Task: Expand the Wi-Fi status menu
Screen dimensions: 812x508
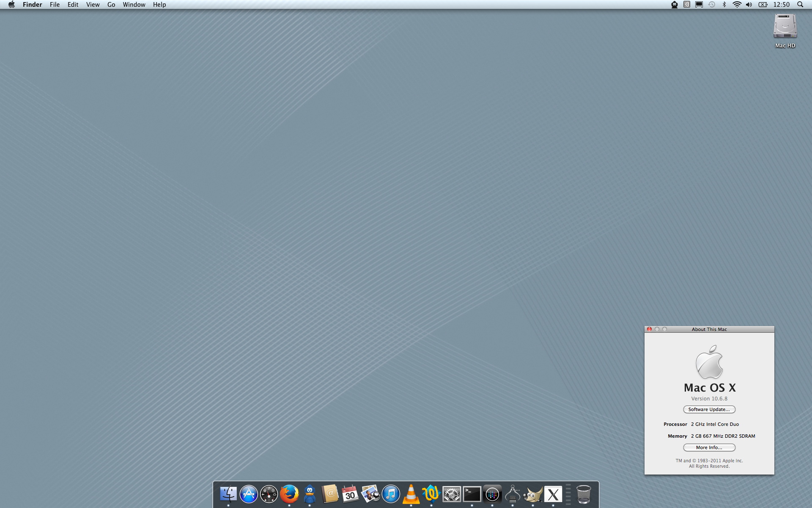Action: pos(737,5)
